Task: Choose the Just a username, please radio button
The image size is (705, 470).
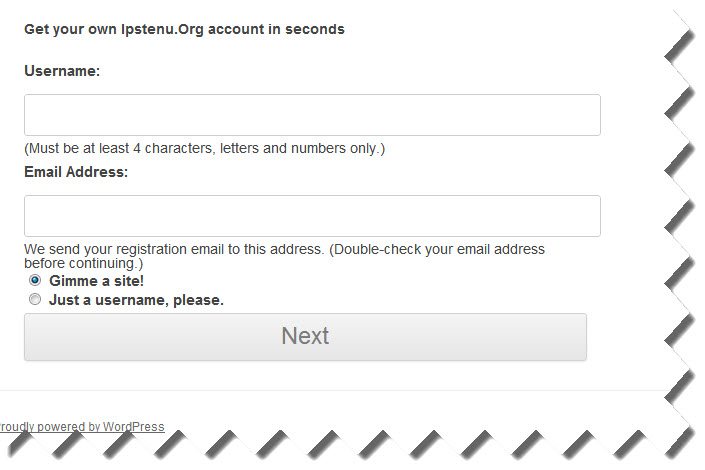Action: click(x=35, y=299)
